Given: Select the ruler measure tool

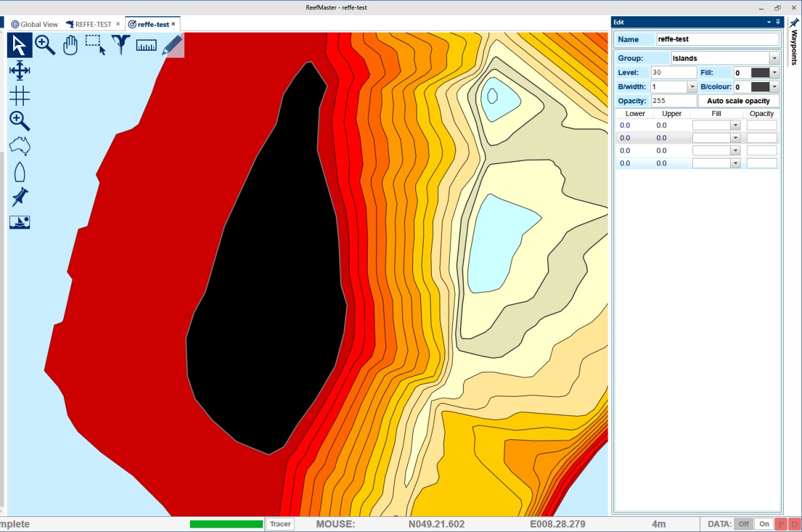Looking at the screenshot, I should click(146, 45).
